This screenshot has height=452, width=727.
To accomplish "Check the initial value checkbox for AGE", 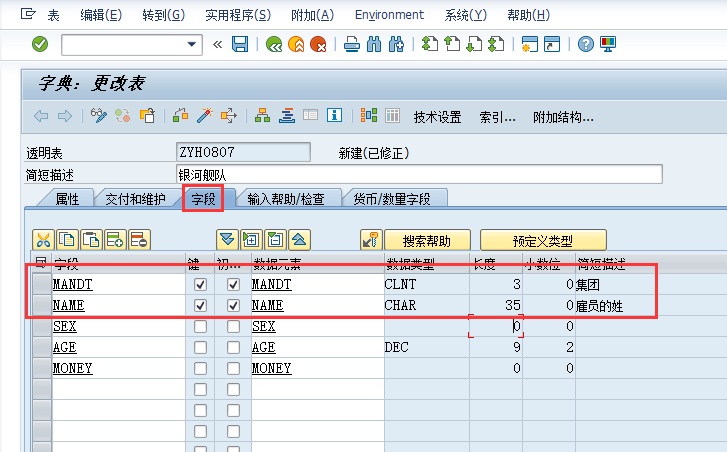I will coord(233,347).
